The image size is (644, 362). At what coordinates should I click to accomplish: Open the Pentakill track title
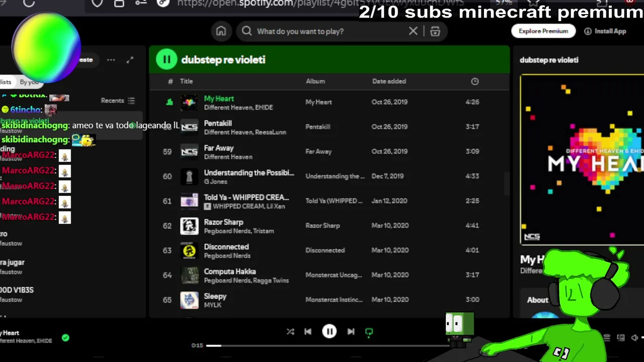(x=218, y=123)
